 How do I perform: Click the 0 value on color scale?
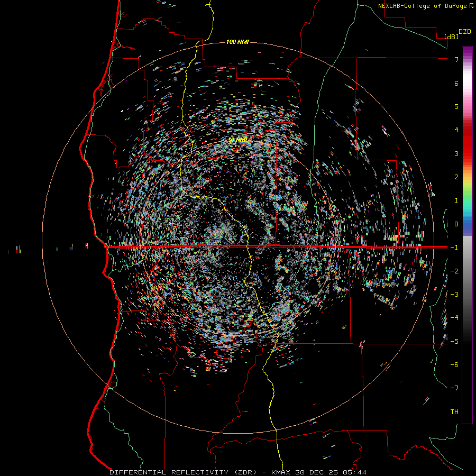click(456, 224)
